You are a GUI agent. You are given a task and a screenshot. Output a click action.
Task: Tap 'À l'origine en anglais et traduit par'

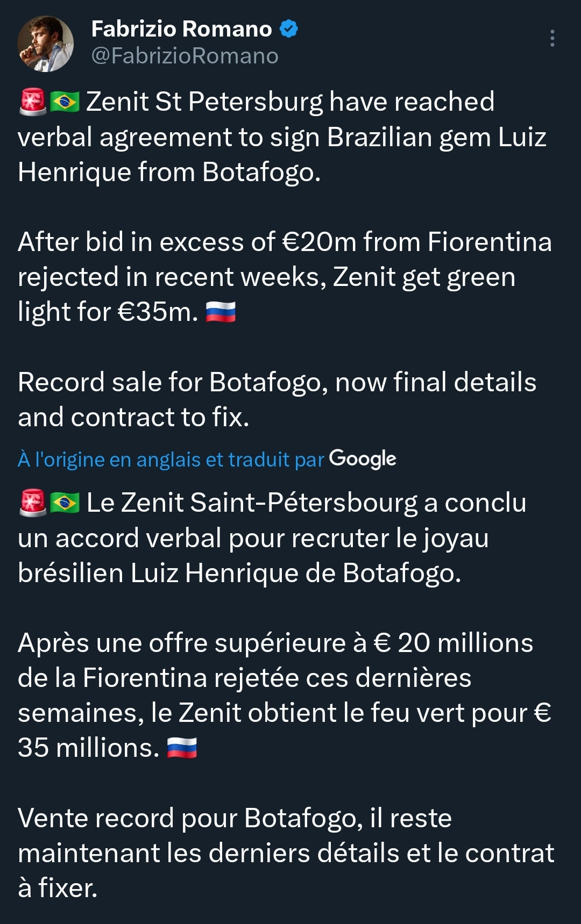(171, 460)
